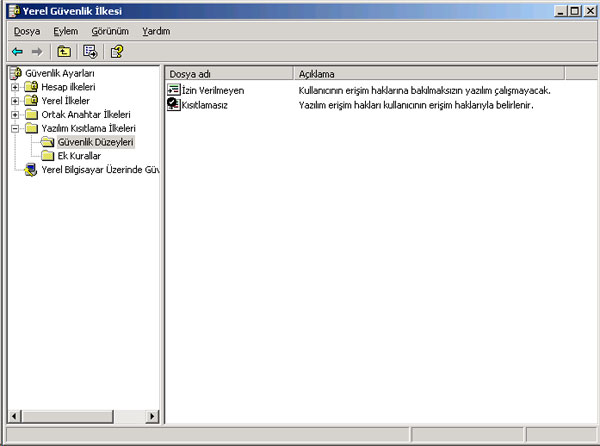
Task: Click the İzin Verilmeyen level icon
Action: point(174,90)
